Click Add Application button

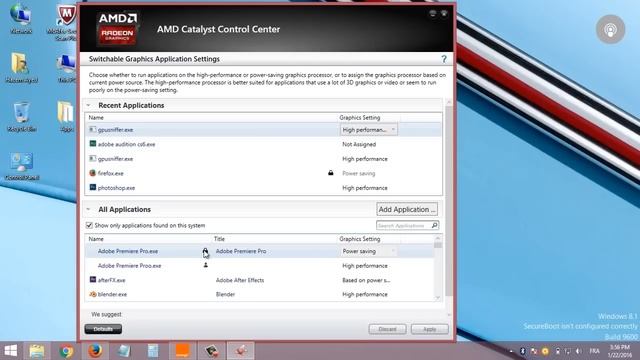pyautogui.click(x=407, y=209)
